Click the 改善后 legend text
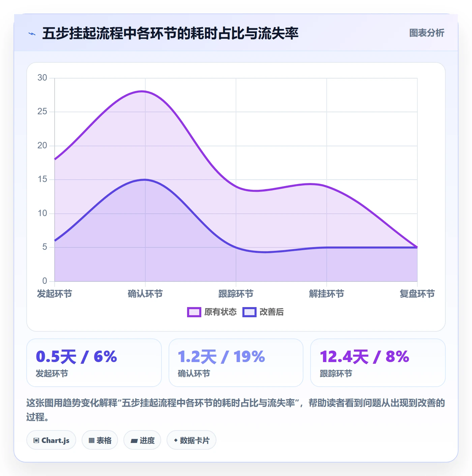Image resolution: width=472 pixels, height=476 pixels. click(271, 312)
